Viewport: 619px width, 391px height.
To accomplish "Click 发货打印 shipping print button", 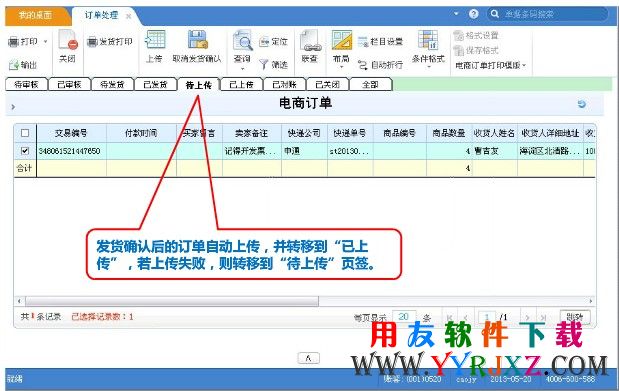I will coord(110,41).
